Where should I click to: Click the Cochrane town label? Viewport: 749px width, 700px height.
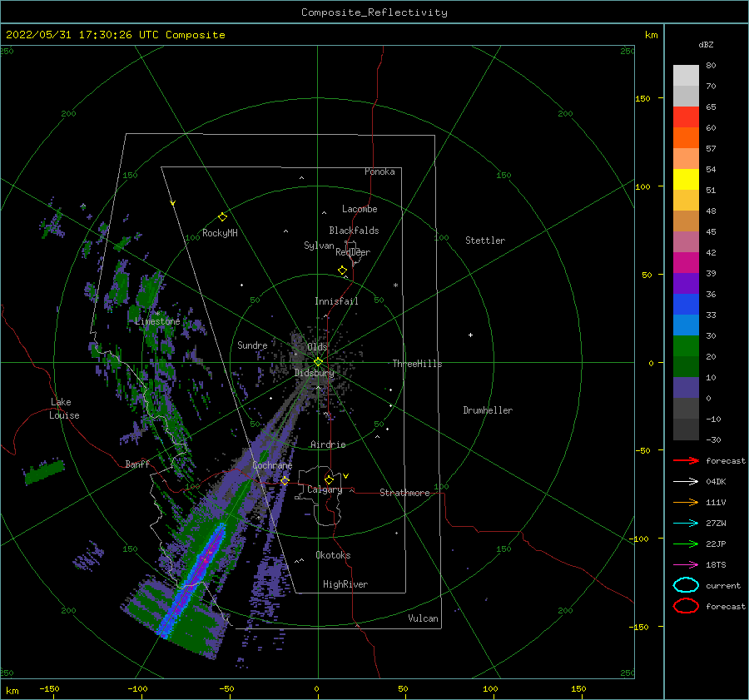pos(272,465)
